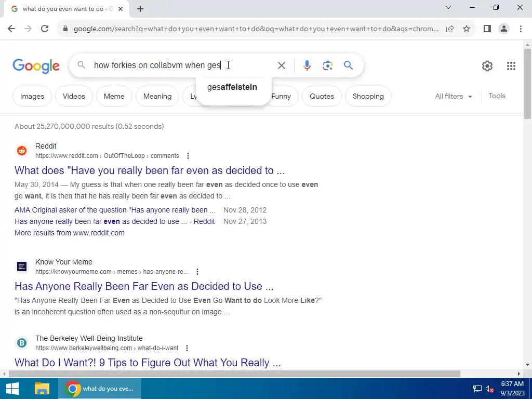This screenshot has height=399, width=532.
Task: Open 'Has anyone really been far even' Reddit sublink
Action: click(115, 221)
